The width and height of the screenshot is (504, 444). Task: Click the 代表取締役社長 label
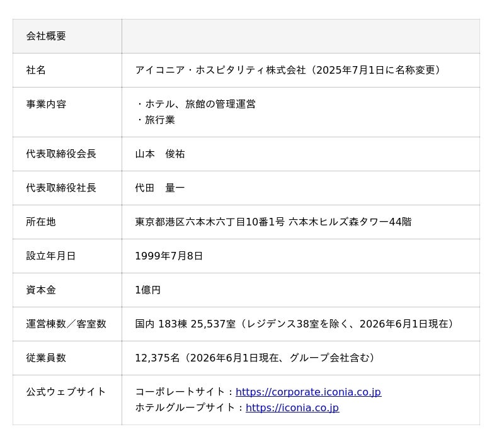point(61,188)
